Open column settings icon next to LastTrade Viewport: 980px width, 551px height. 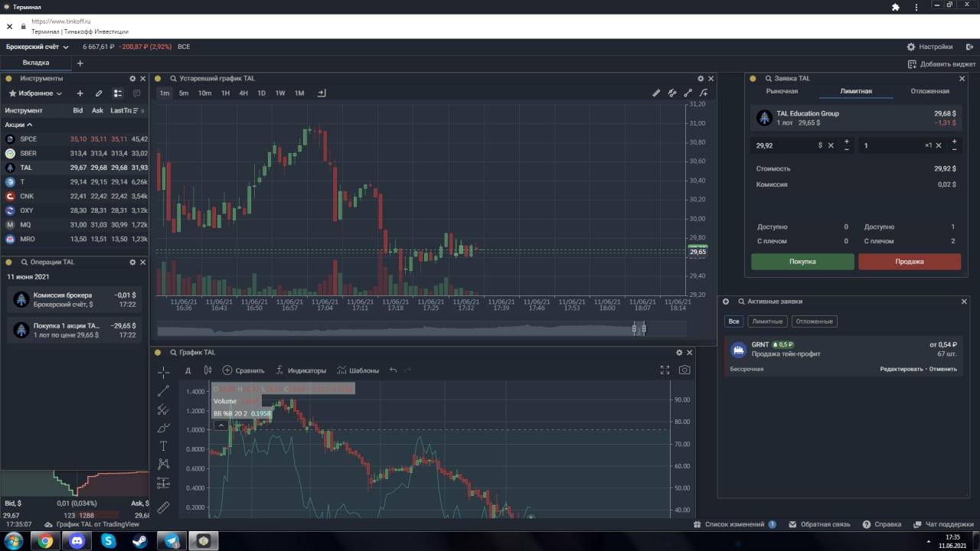[x=136, y=111]
